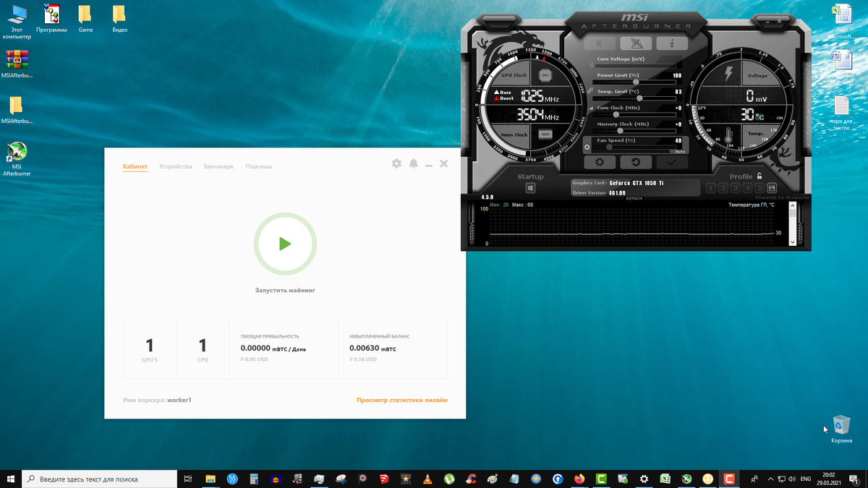Select MSI Afterburner desktop shortcut

pos(17,159)
